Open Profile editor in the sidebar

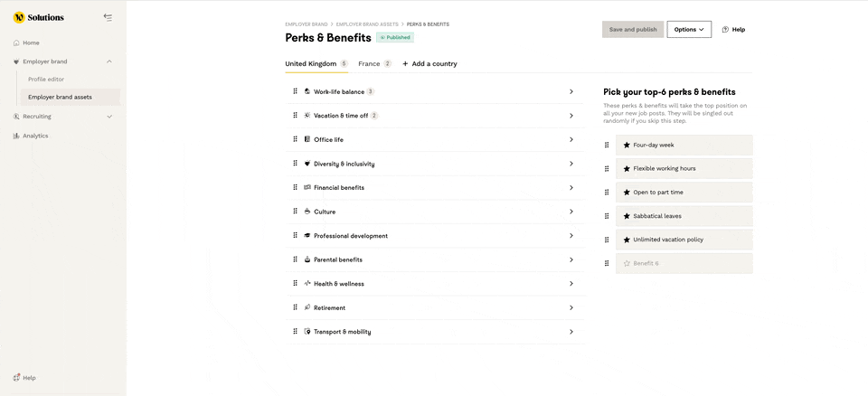click(46, 80)
